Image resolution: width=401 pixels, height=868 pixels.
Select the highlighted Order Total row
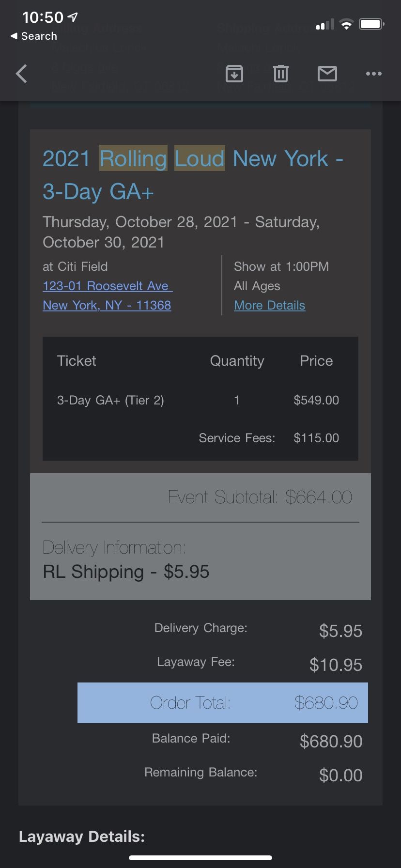tap(223, 703)
